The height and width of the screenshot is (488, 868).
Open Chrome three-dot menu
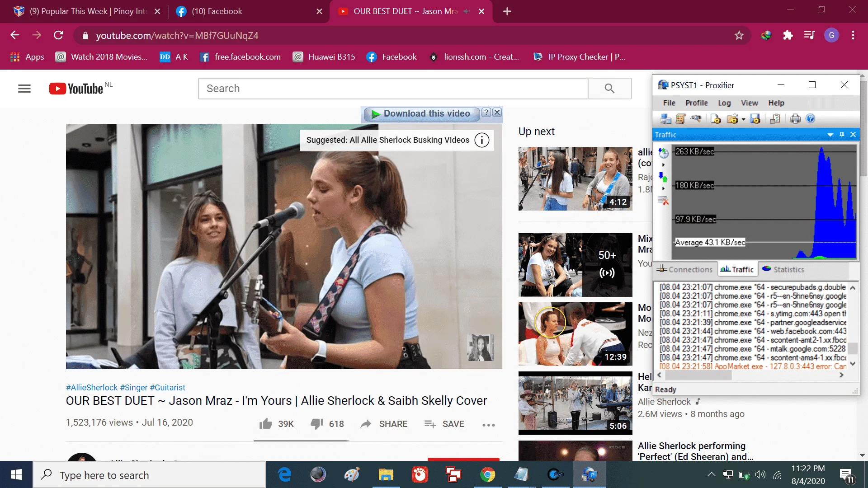click(853, 35)
